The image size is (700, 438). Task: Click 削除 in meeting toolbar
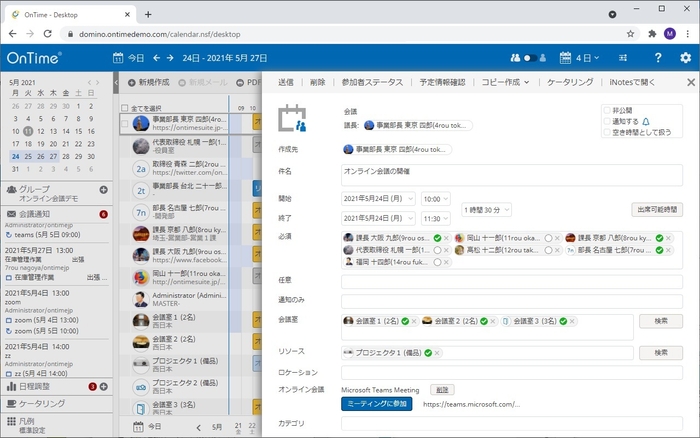(x=317, y=82)
